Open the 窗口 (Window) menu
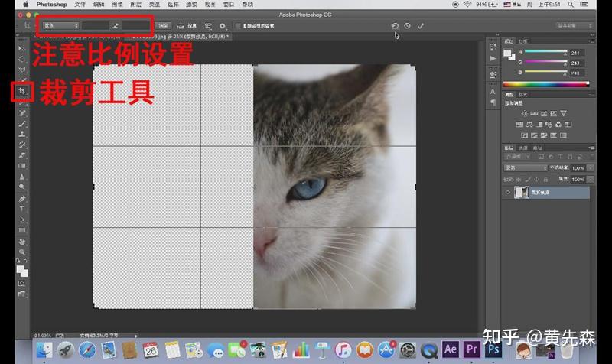This screenshot has height=364, width=612. click(x=229, y=5)
